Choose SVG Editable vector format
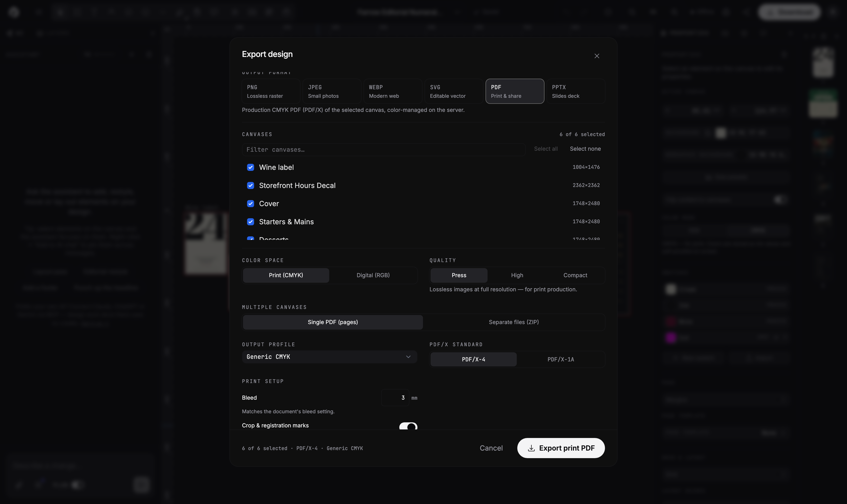Viewport: 847px width, 504px height. (453, 91)
